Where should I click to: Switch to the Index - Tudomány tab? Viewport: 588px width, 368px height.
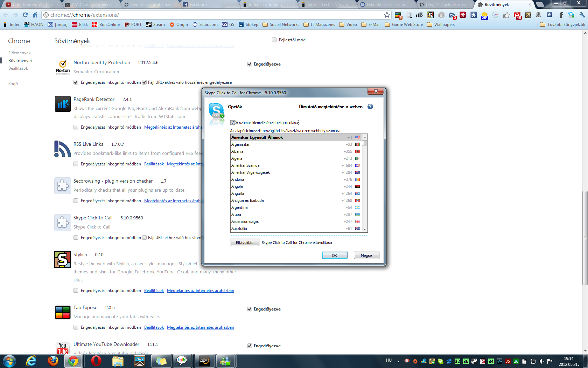269,5
